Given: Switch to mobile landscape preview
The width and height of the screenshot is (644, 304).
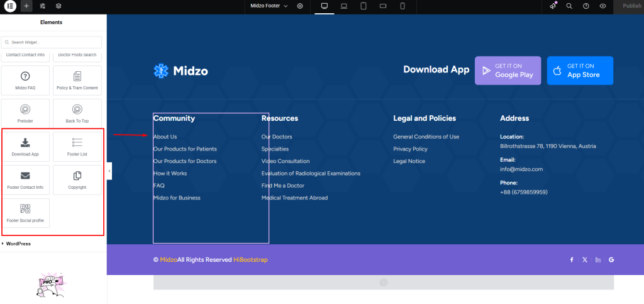Looking at the screenshot, I should pos(383,6).
